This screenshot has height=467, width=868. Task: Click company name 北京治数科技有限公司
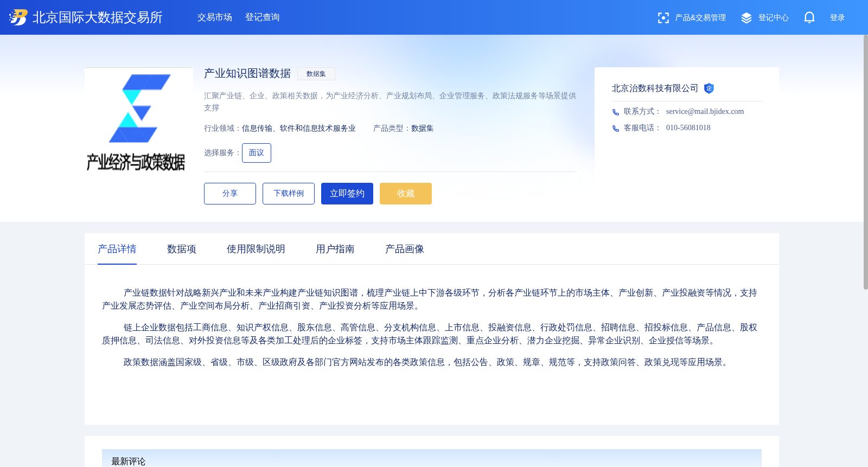(655, 88)
